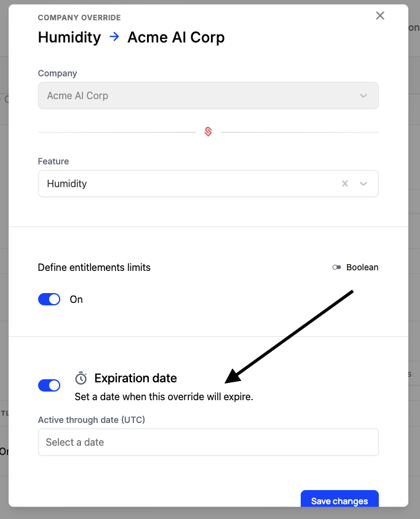Screen dimensions: 420x519
Task: Turn off the entitlement On toggle
Action: click(49, 299)
